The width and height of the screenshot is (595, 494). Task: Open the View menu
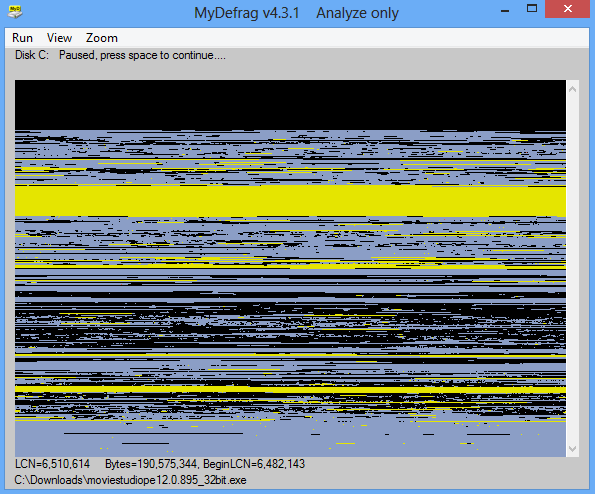coord(59,38)
